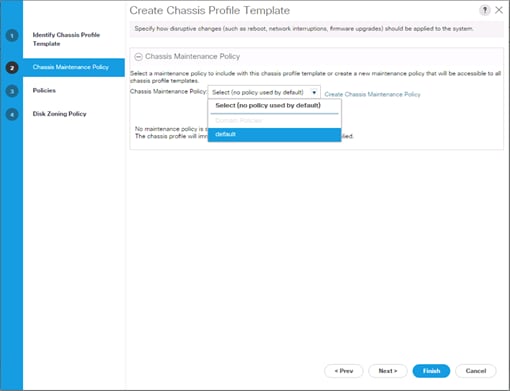The height and width of the screenshot is (391, 510).
Task: Go to Identify Chassis Profile Template step
Action: pyautogui.click(x=66, y=39)
